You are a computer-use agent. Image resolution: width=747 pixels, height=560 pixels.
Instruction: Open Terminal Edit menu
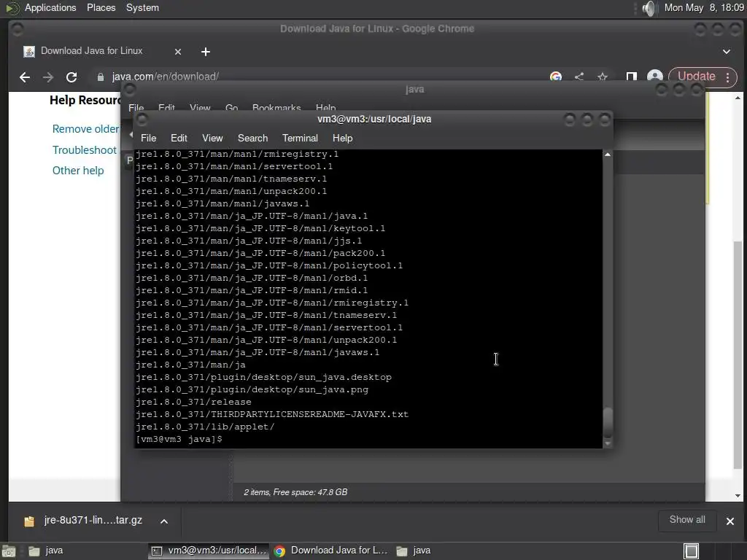(179, 138)
